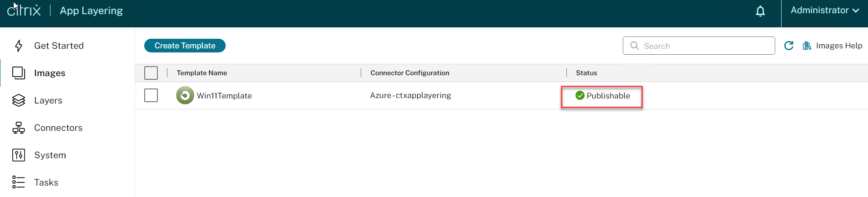Viewport: 868px width, 197px height.
Task: Click the System settings sliders icon
Action: [19, 155]
